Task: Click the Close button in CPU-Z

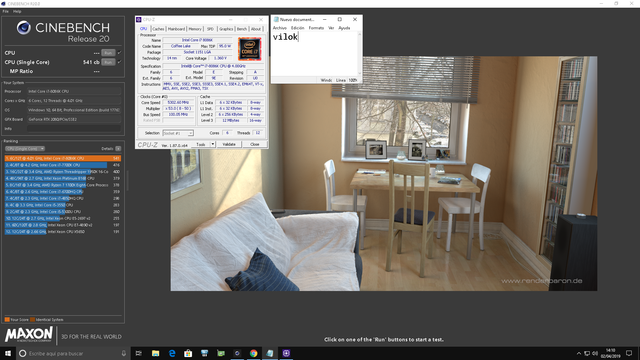Action: click(255, 144)
